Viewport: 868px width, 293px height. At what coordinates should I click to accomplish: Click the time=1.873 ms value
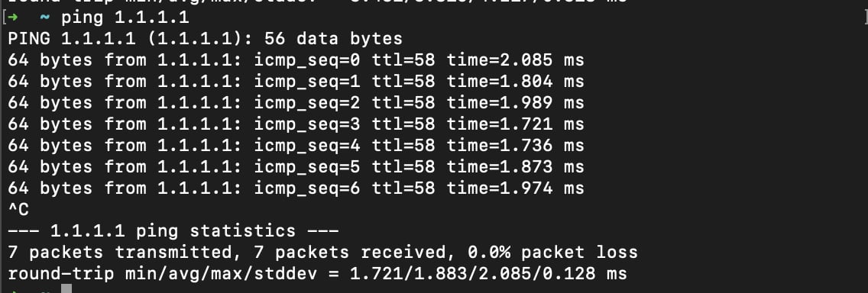pos(515,167)
